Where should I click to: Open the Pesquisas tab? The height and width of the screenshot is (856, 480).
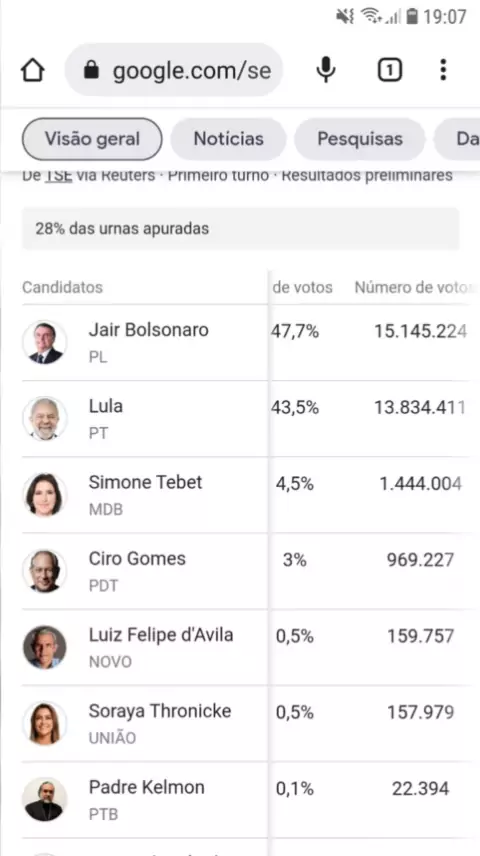360,139
